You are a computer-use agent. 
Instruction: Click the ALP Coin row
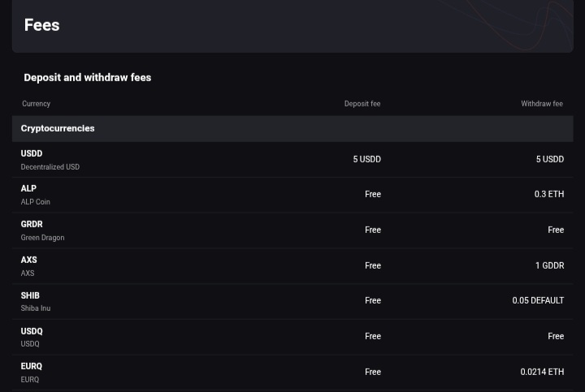click(292, 195)
